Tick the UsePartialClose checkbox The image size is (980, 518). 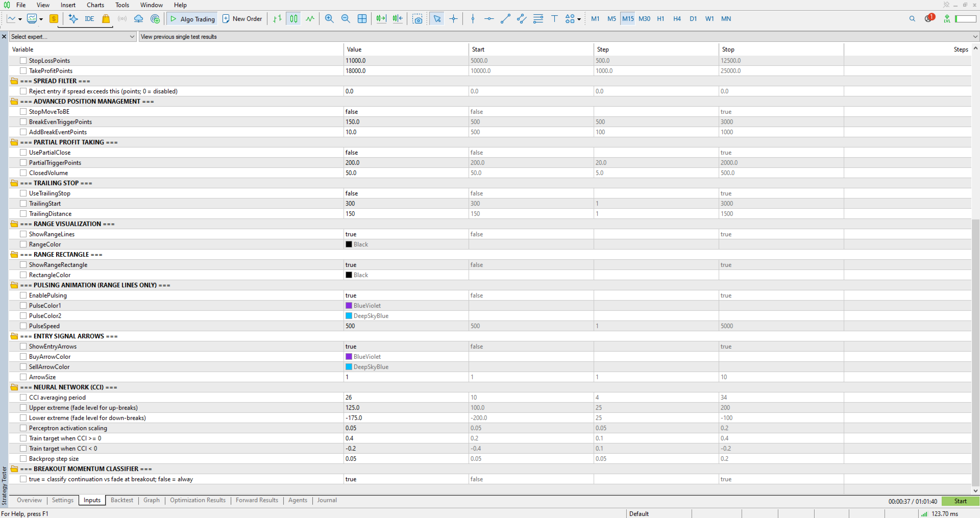coord(23,153)
